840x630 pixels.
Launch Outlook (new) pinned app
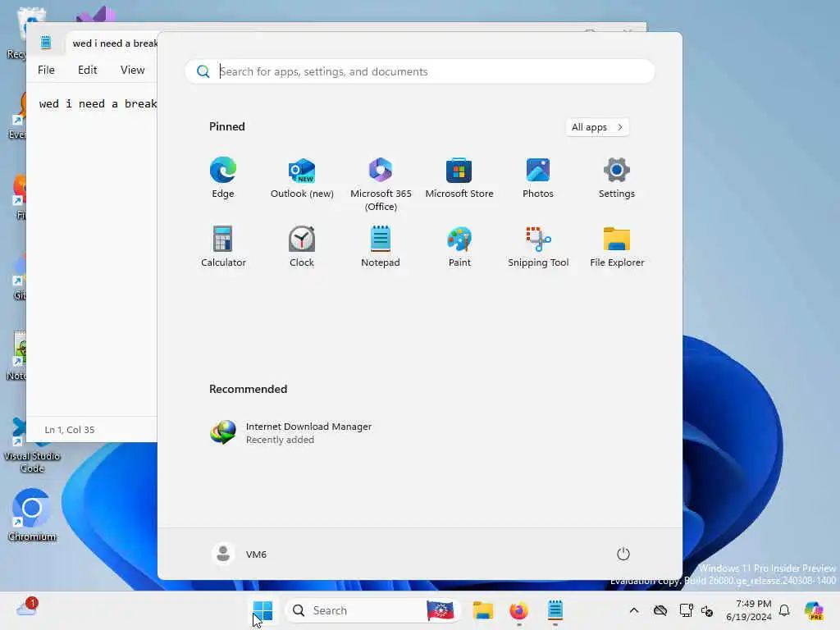click(x=302, y=178)
